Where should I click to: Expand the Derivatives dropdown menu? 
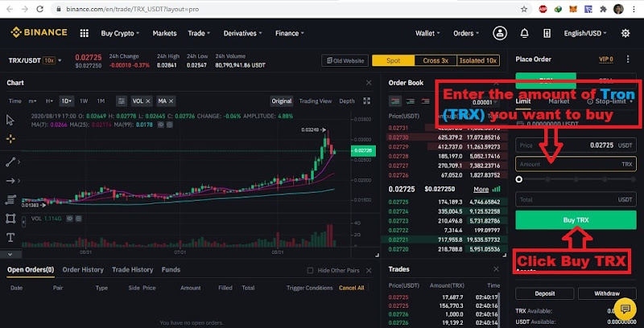pos(243,33)
